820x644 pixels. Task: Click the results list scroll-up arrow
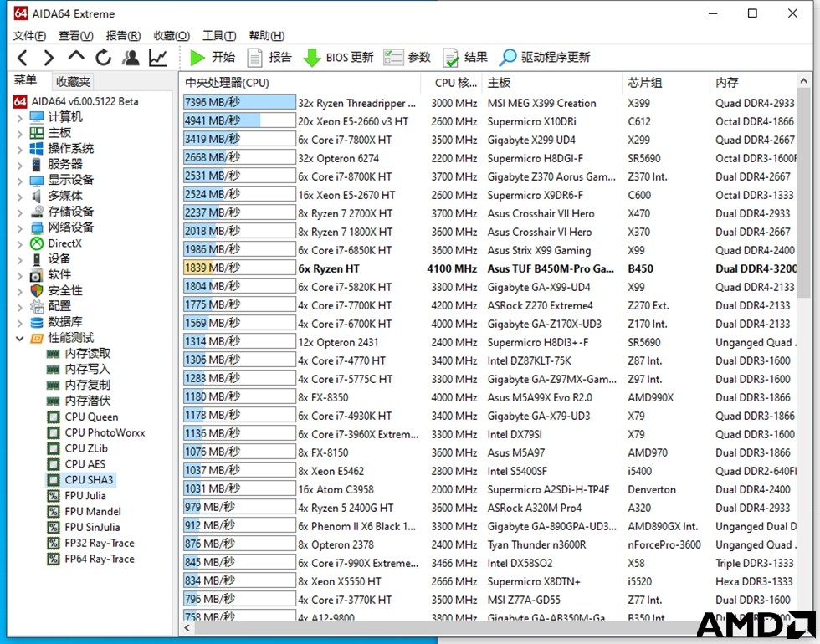click(x=804, y=81)
